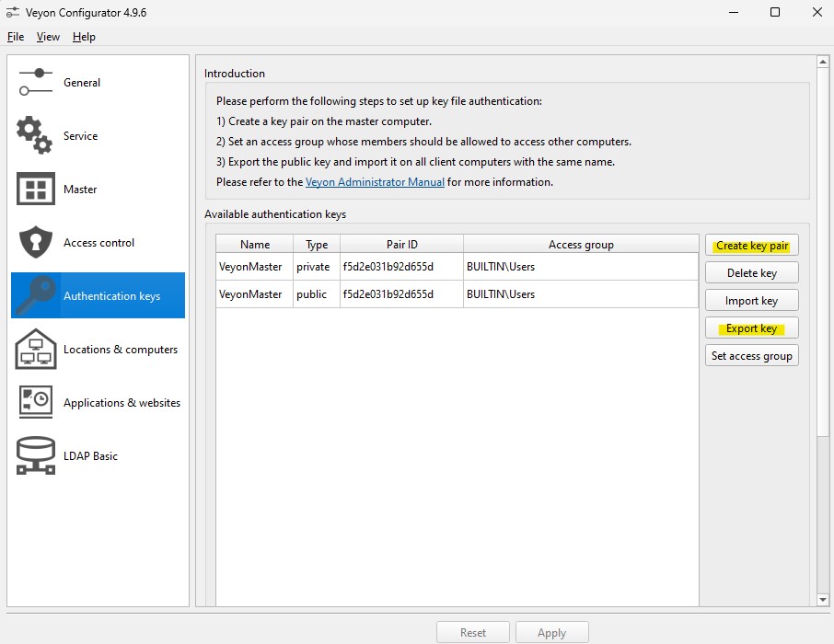This screenshot has height=644, width=834.
Task: Select the Access control shield icon
Action: pyautogui.click(x=36, y=242)
